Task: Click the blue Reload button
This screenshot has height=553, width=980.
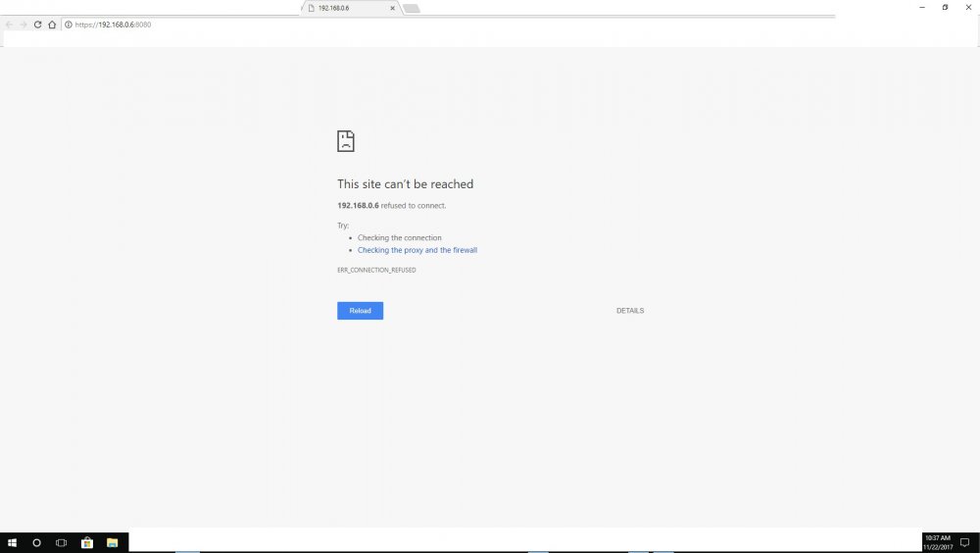Action: click(x=360, y=311)
